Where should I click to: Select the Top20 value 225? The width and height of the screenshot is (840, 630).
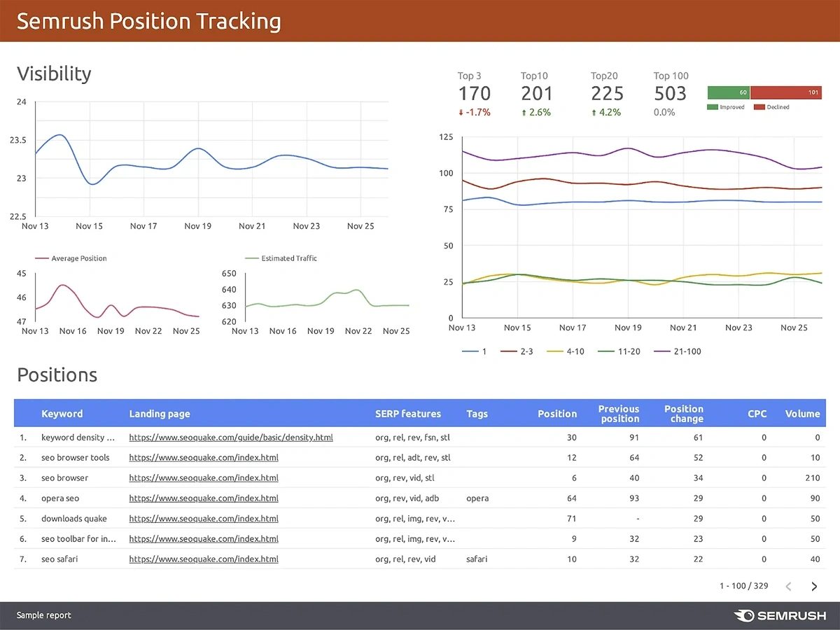[607, 93]
